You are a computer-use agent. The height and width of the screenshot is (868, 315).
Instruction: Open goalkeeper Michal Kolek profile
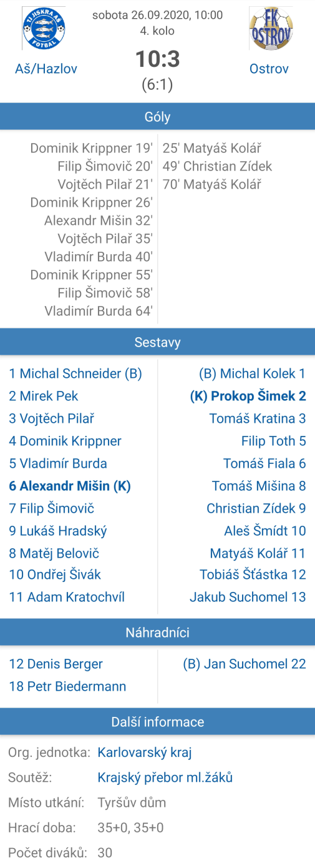point(252,373)
